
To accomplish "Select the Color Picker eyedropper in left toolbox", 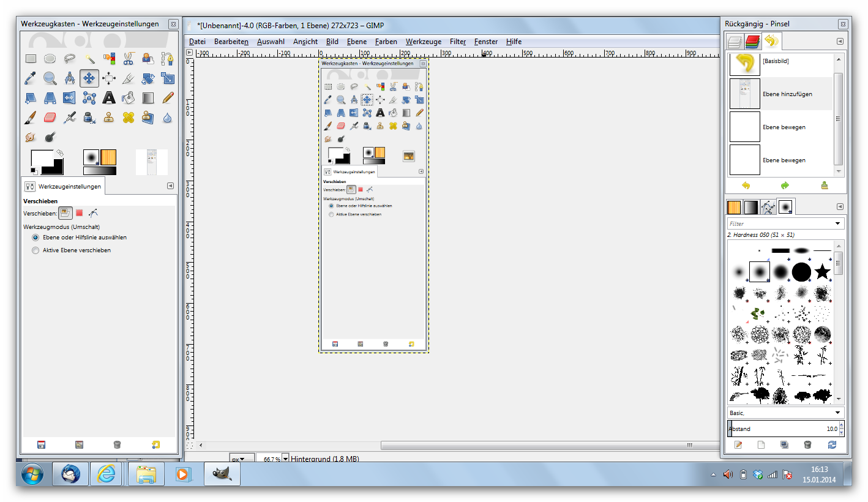I will coord(31,78).
